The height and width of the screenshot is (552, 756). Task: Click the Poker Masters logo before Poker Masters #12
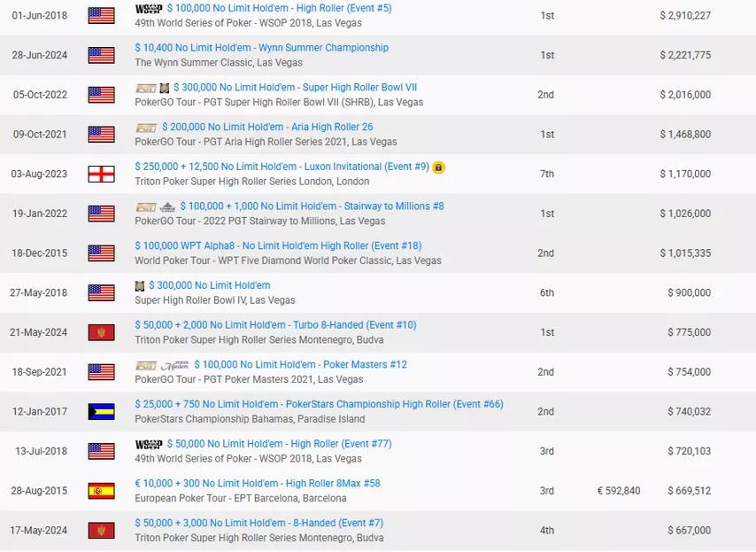coord(174,365)
